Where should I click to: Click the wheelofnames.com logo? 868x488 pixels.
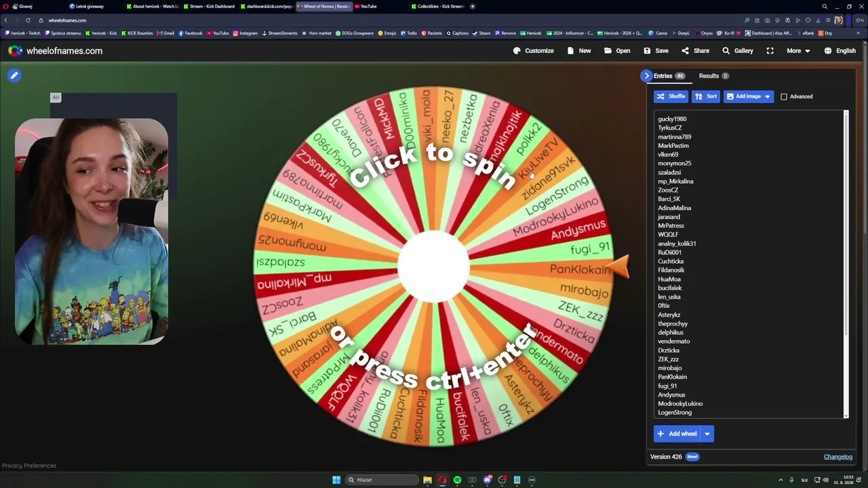click(56, 51)
